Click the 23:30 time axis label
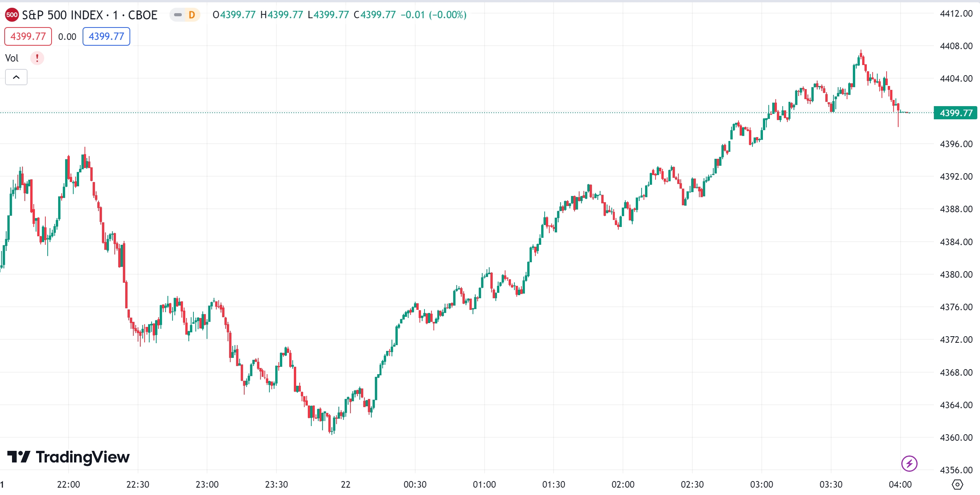 coord(276,485)
